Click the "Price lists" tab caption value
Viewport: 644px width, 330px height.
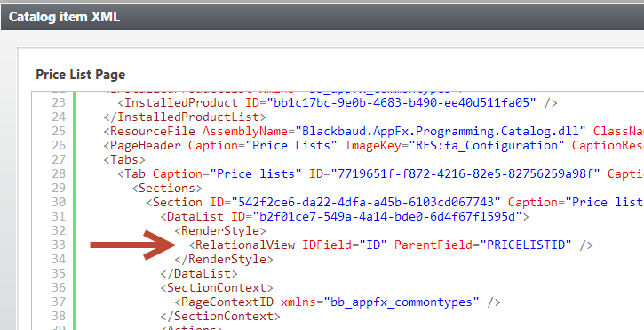point(256,173)
